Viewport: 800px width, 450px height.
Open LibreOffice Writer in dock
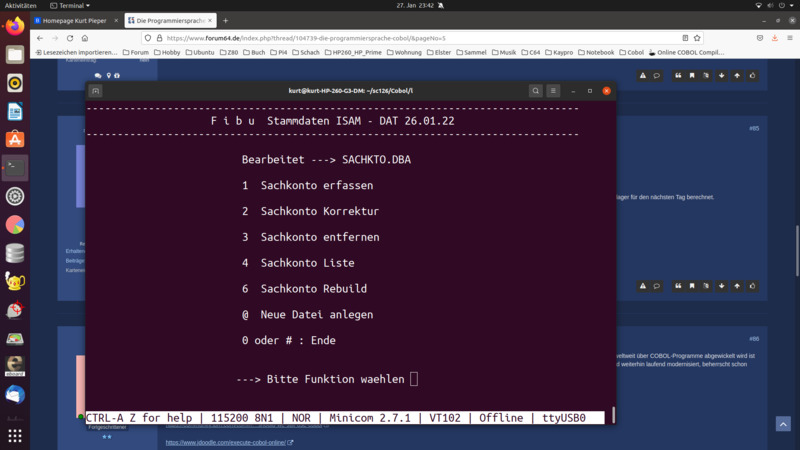[x=15, y=111]
